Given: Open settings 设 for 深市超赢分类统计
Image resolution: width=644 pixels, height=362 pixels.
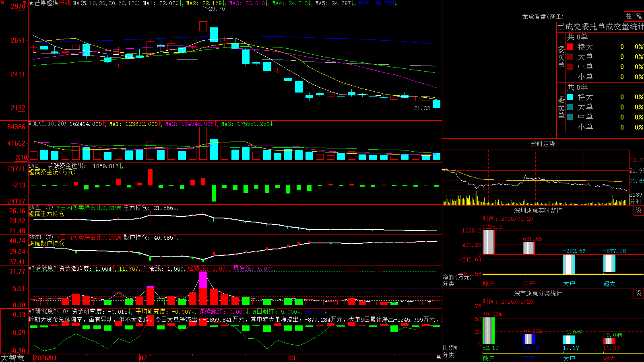Looking at the screenshot, I should pos(639,293).
